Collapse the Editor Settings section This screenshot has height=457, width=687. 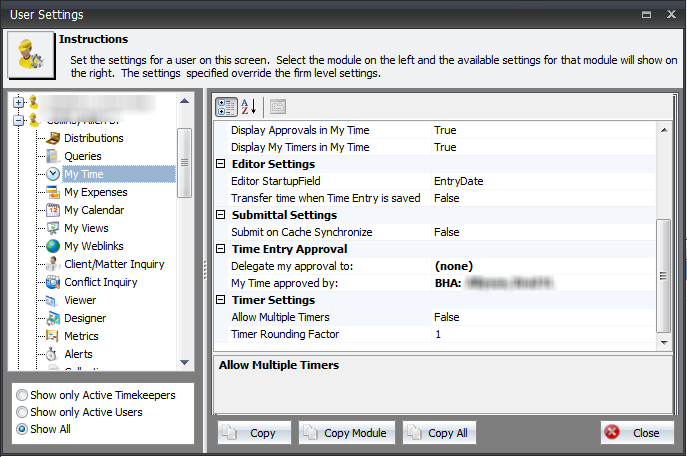tap(221, 164)
